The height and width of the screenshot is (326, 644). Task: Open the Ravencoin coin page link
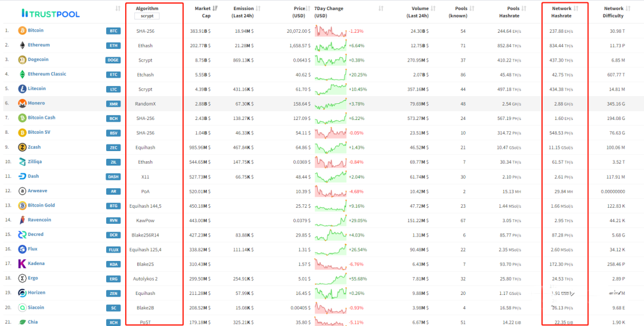click(39, 220)
